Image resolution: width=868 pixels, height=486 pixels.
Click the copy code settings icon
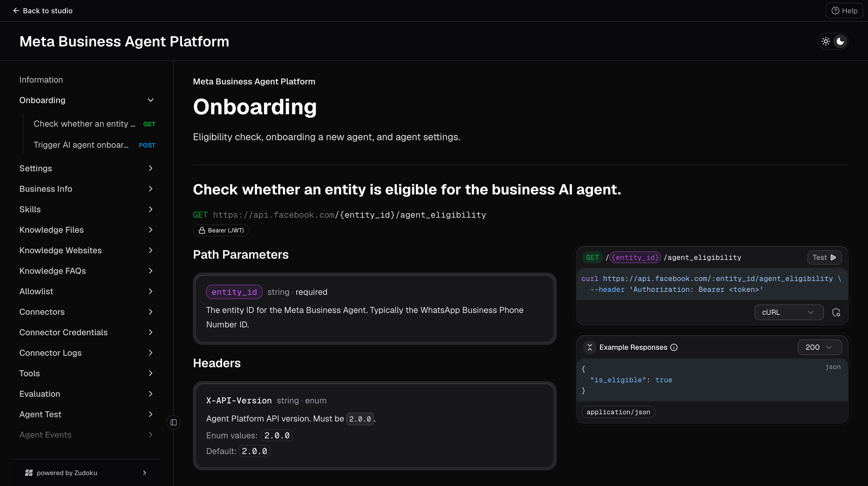pos(836,312)
